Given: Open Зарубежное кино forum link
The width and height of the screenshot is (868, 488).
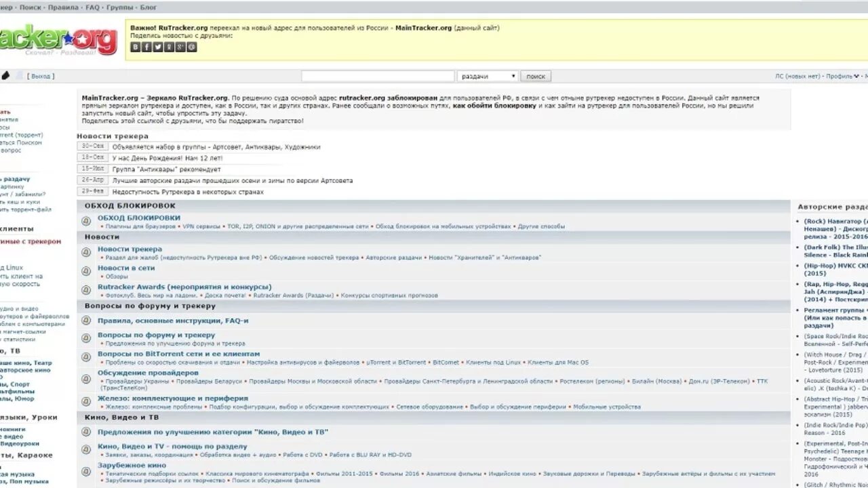Looking at the screenshot, I should 132,466.
